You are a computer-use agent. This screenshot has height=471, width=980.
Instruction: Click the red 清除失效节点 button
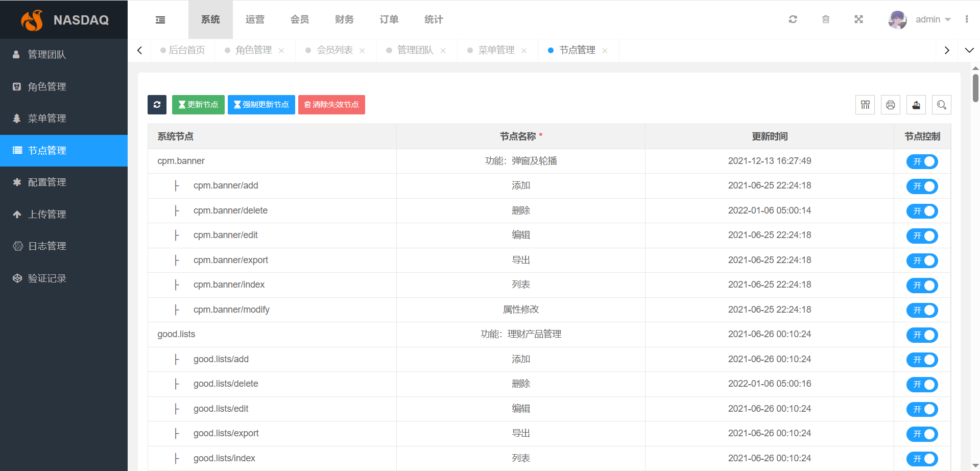pyautogui.click(x=331, y=105)
